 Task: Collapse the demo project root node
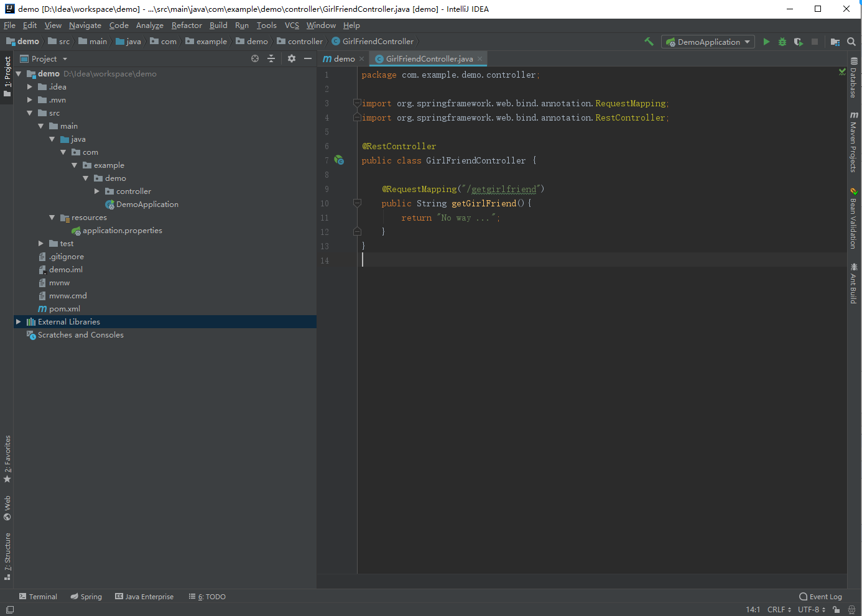pyautogui.click(x=19, y=73)
